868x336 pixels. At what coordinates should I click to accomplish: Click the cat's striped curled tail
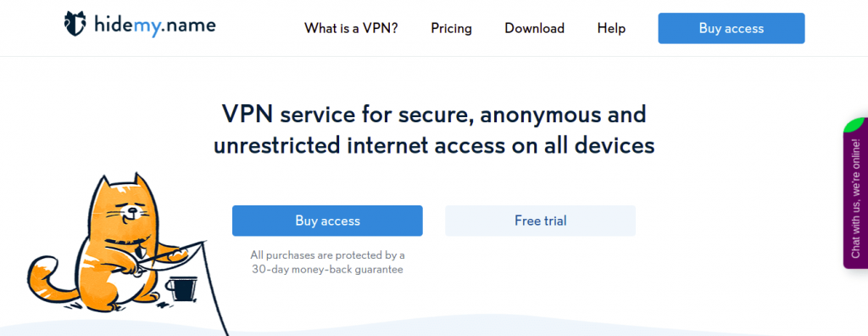[x=47, y=278]
